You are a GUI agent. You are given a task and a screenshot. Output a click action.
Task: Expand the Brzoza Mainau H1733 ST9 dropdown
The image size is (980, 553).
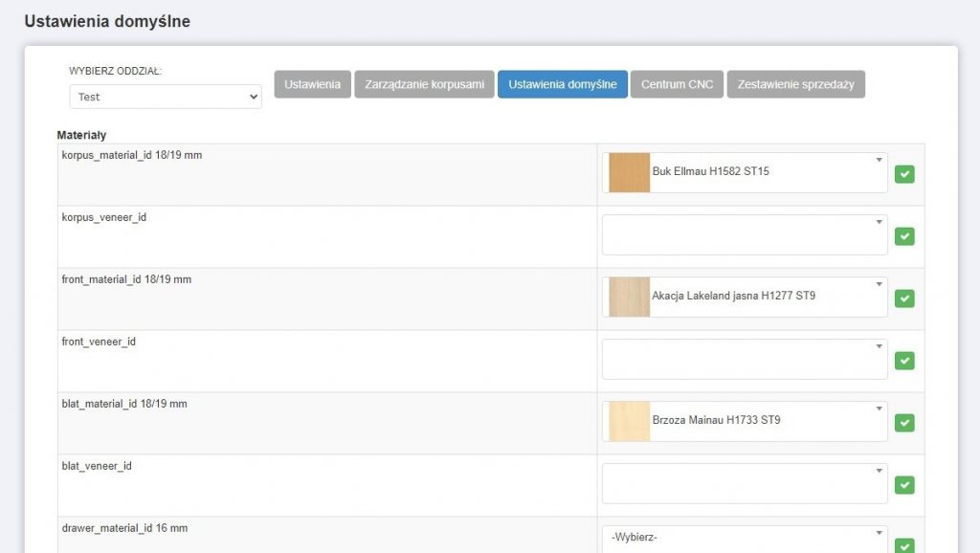click(x=745, y=421)
